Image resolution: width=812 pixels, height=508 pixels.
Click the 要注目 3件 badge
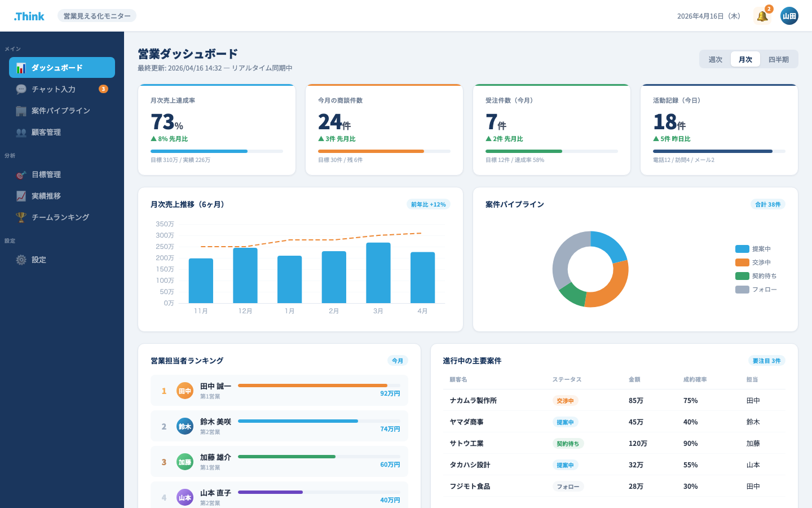pos(767,361)
